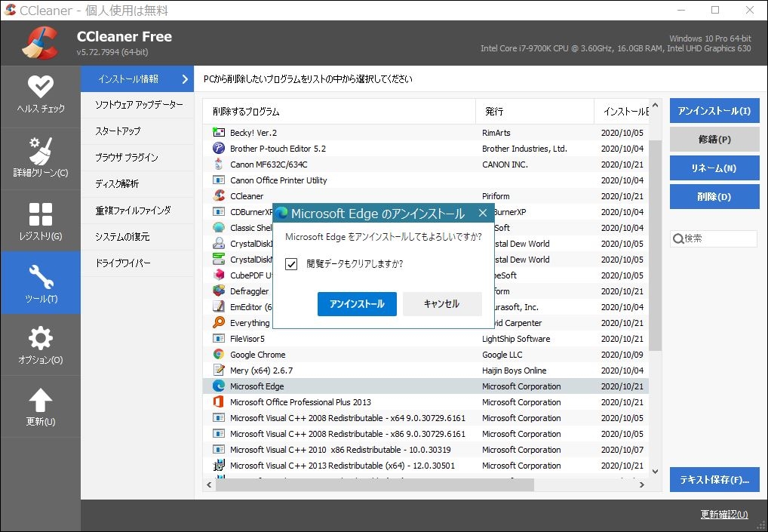Open the ディスク解析 section

137,184
